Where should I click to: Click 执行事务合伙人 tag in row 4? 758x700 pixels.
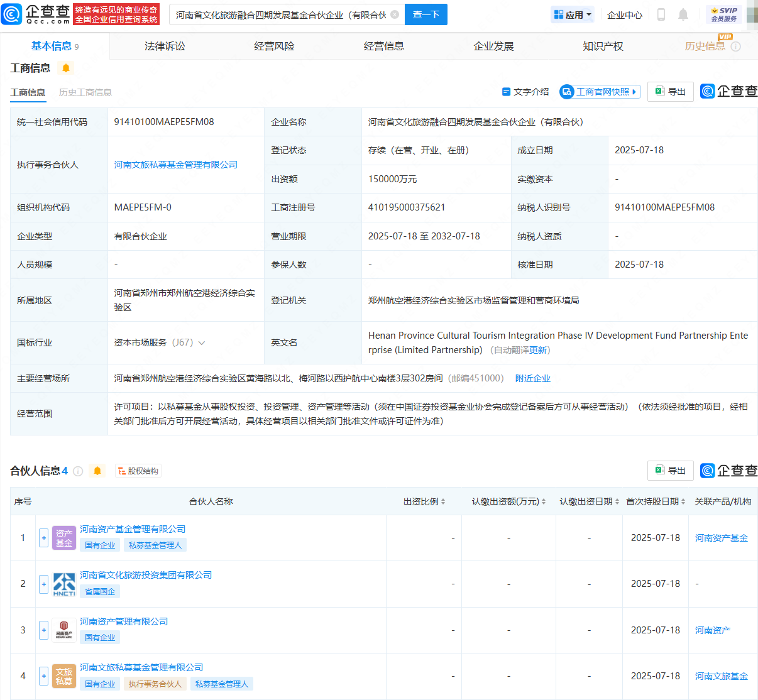click(155, 684)
